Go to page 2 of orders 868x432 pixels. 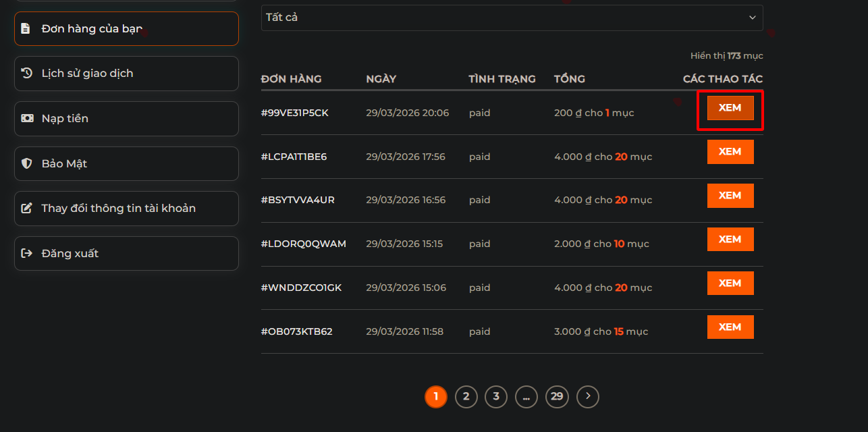tap(466, 396)
